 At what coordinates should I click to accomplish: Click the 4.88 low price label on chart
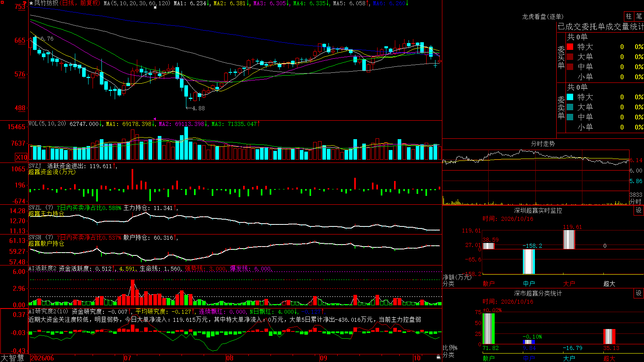click(x=198, y=108)
